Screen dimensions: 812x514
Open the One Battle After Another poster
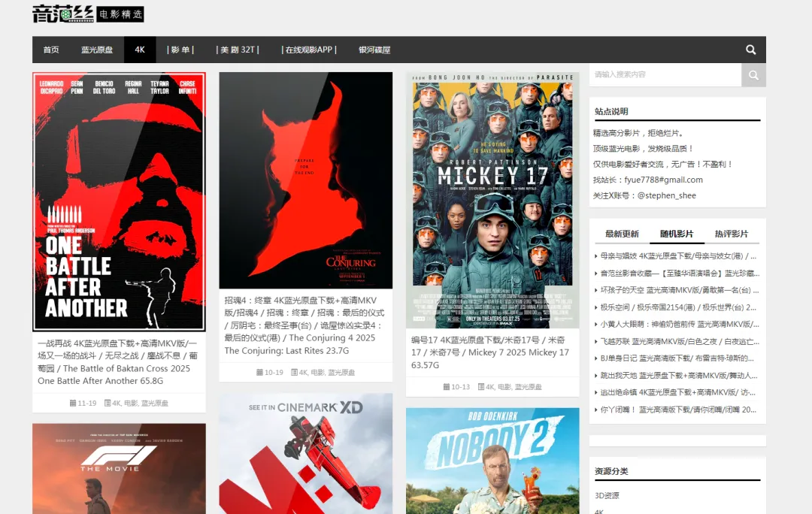point(119,202)
